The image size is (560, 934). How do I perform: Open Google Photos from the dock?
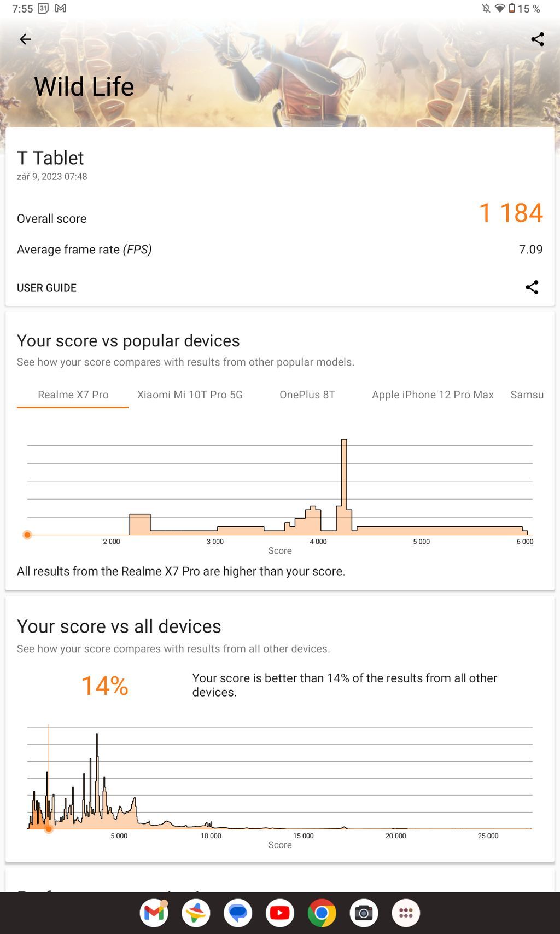[196, 913]
